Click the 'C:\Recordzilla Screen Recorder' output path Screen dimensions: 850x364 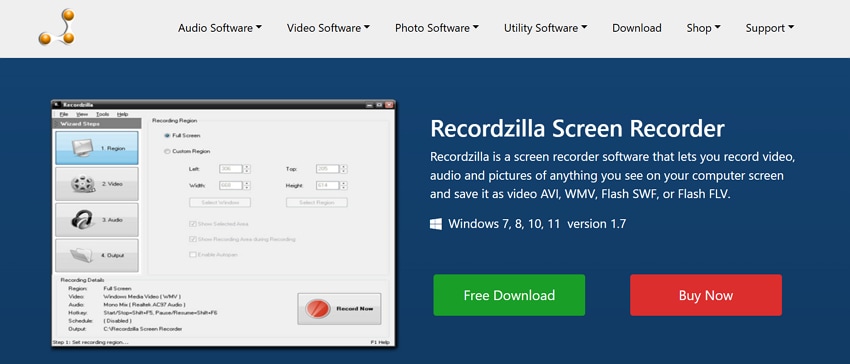click(143, 329)
